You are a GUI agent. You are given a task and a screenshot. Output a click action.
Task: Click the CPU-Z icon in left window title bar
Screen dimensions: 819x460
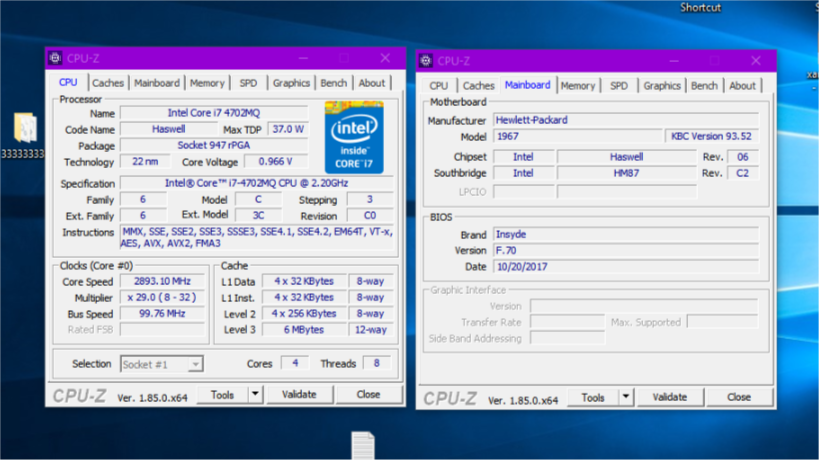pos(55,59)
